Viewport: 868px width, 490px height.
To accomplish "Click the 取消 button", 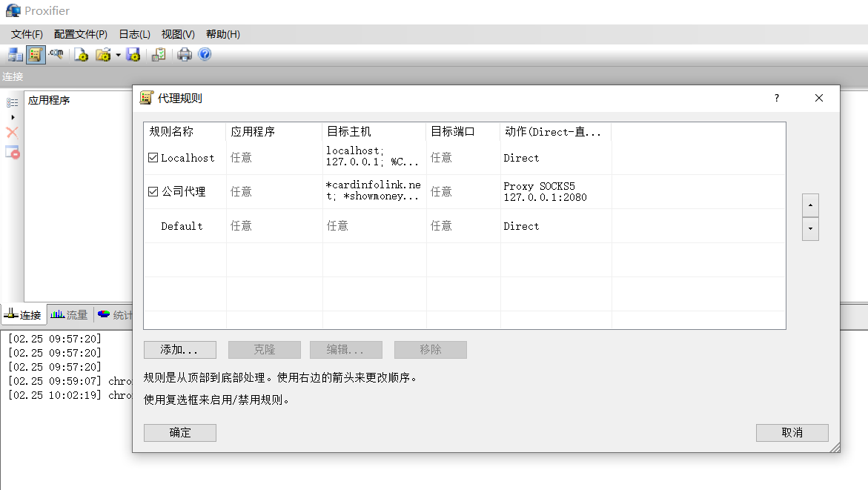I will (792, 433).
